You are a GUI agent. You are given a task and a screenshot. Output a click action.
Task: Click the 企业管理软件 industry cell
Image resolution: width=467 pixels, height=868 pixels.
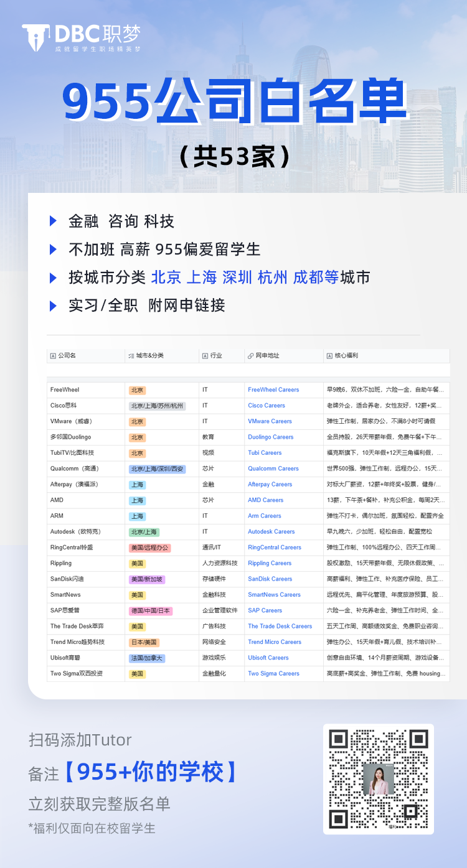pyautogui.click(x=222, y=610)
